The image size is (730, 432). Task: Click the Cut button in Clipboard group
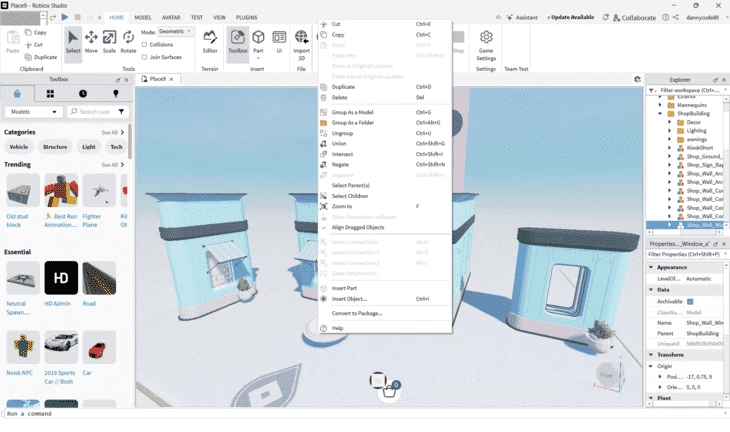[x=34, y=45]
